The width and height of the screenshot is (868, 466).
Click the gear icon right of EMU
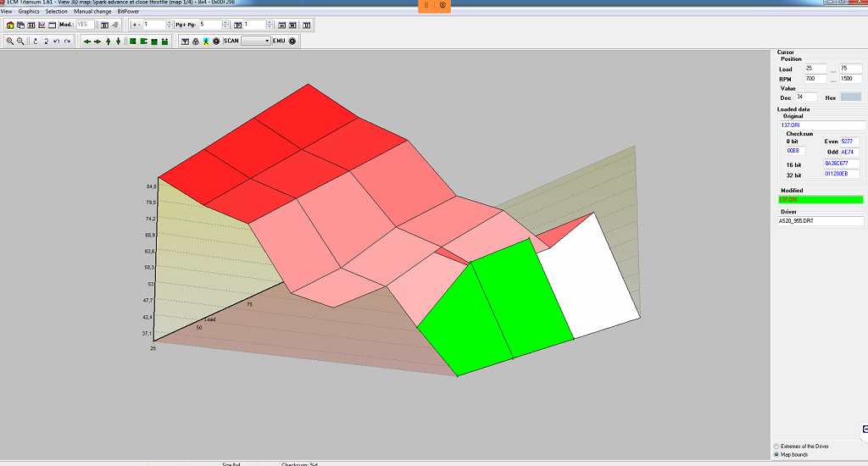click(x=292, y=41)
